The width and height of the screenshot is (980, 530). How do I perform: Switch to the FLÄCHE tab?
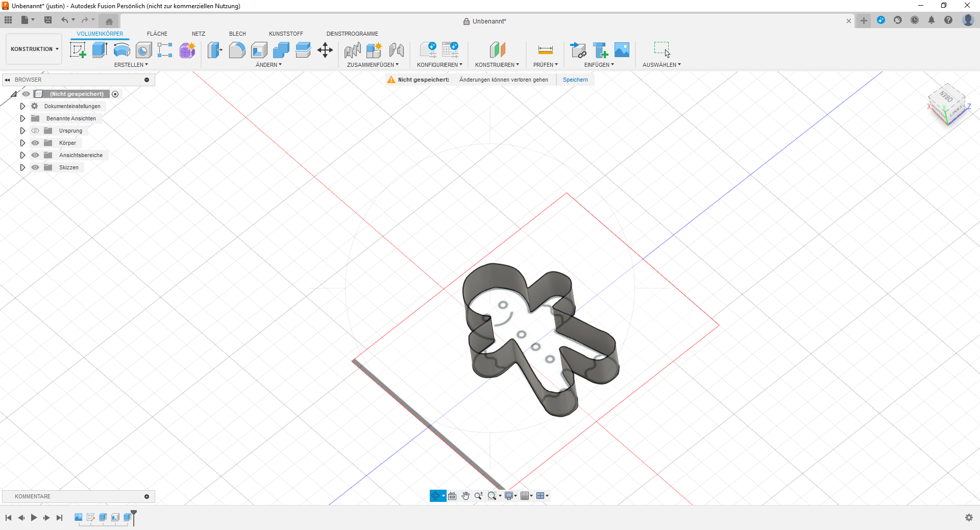(157, 34)
